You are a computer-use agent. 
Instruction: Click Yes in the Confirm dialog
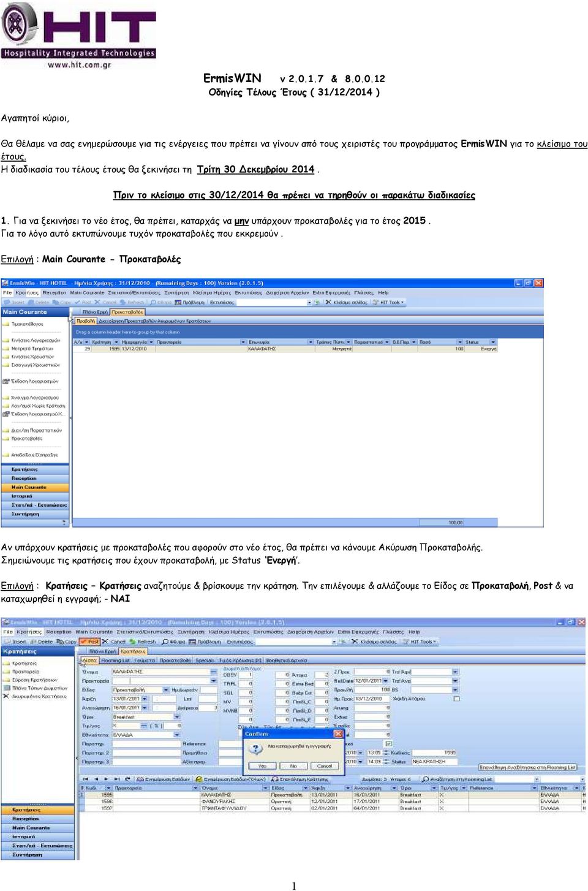262,766
